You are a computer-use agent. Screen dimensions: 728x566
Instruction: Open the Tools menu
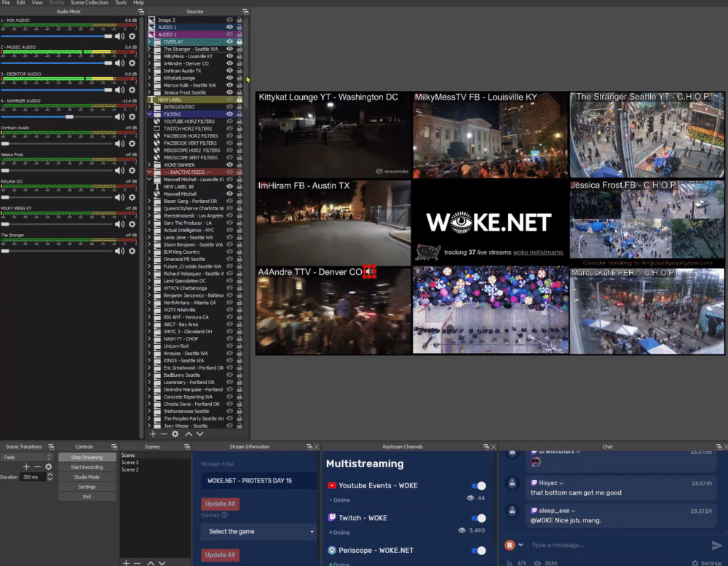point(121,3)
